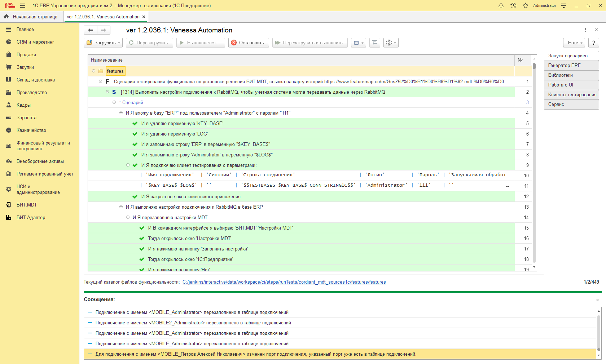Screen dimensions: 606x364
Task: Open gear settings dropdown in toolbar
Action: click(x=391, y=43)
